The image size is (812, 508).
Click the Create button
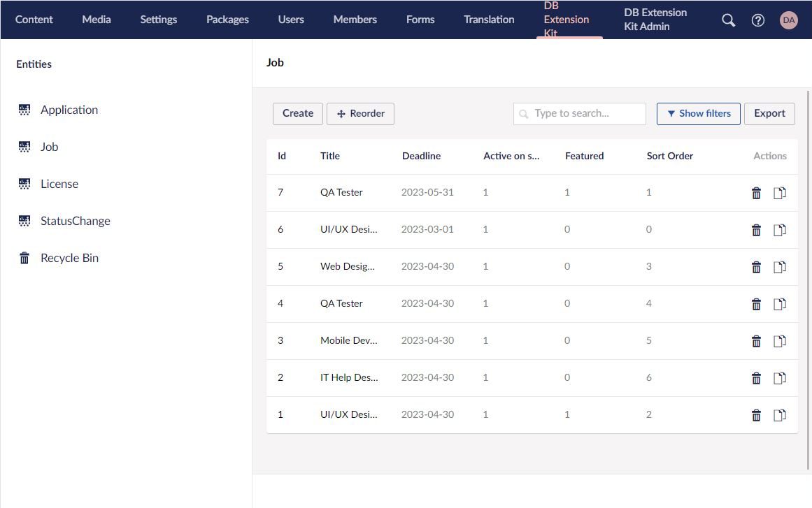coord(297,113)
